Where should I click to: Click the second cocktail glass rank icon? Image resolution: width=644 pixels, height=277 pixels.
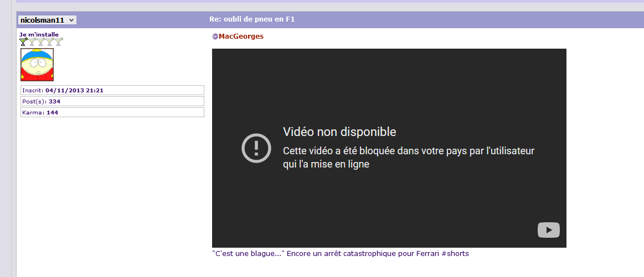pos(32,42)
